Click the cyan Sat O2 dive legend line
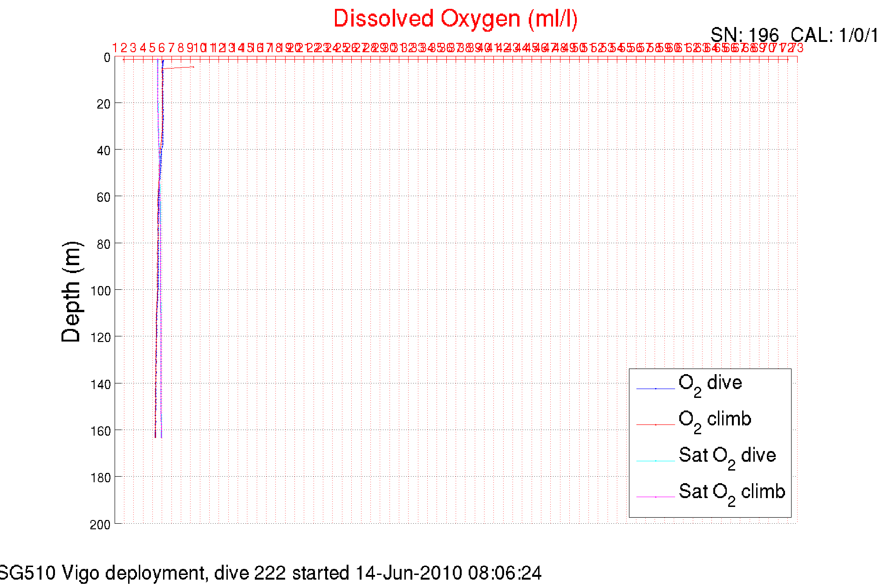Viewport: 881px width, 588px height. pyautogui.click(x=655, y=461)
